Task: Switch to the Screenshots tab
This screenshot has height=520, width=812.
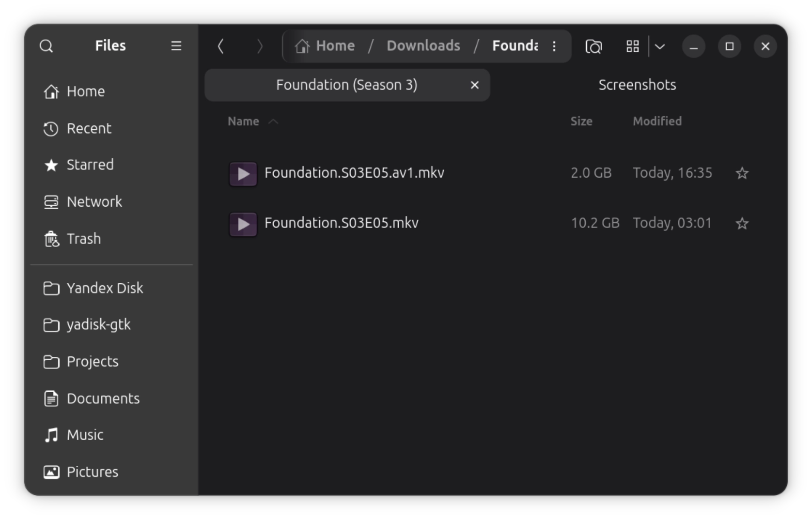Action: coord(637,85)
